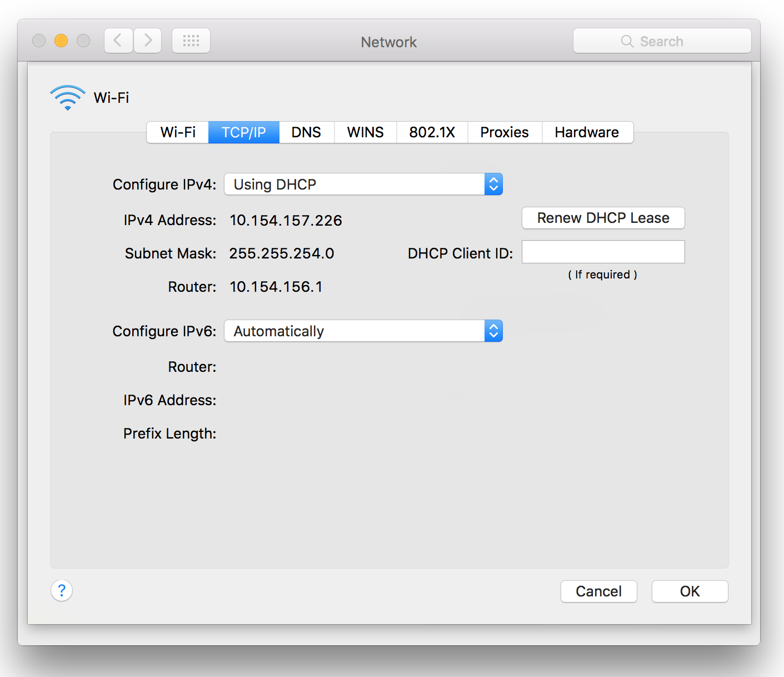The height and width of the screenshot is (677, 784).
Task: Click the help question mark icon
Action: coord(61,590)
